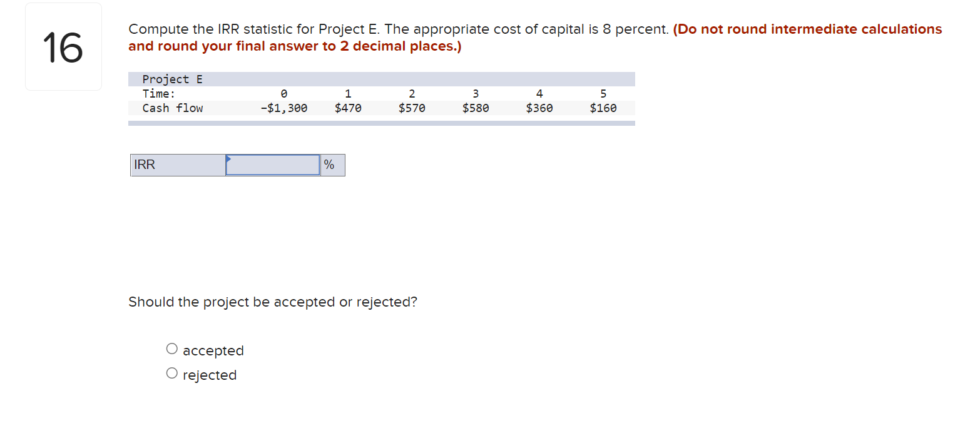
Task: Click the Cash flow row label
Action: (173, 108)
